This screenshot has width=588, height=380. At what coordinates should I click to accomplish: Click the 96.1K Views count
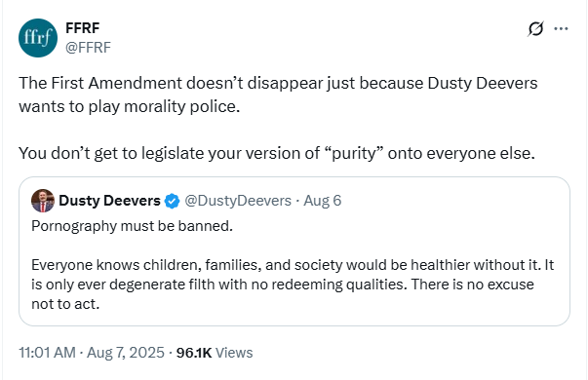click(x=215, y=353)
